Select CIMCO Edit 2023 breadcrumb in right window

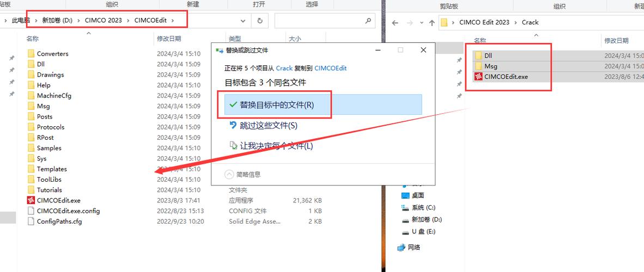coord(484,22)
